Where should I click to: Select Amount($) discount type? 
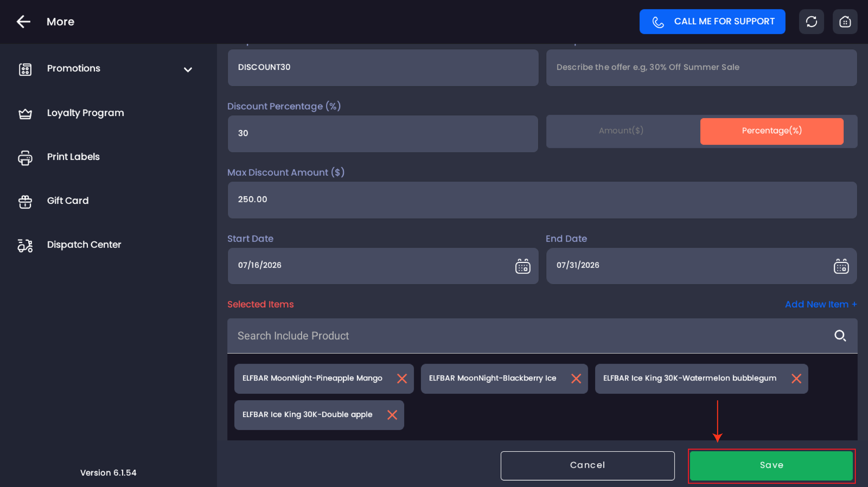pyautogui.click(x=621, y=131)
